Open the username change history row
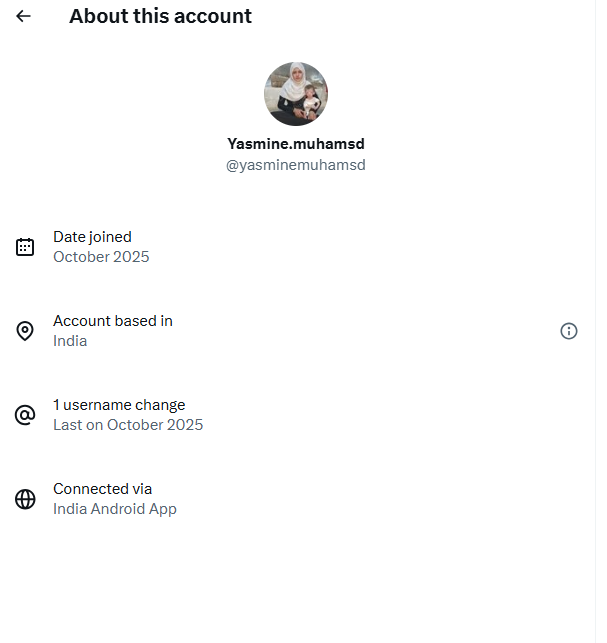 300,415
